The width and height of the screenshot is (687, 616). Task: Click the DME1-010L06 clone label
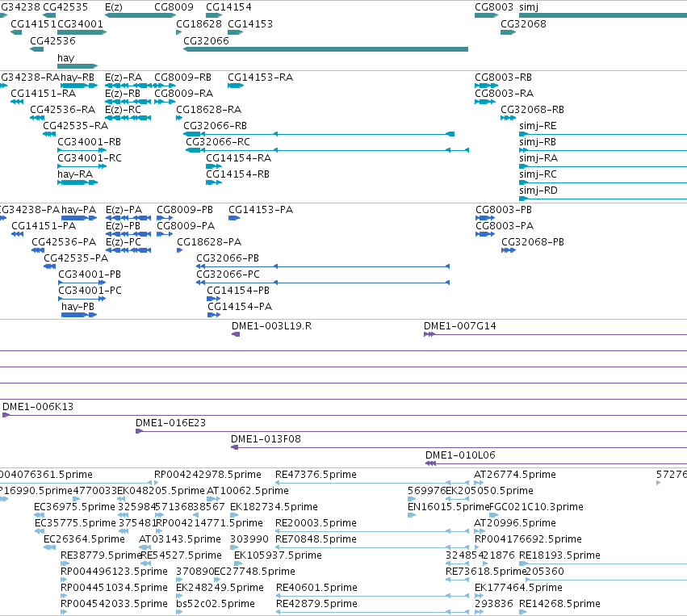pos(460,455)
